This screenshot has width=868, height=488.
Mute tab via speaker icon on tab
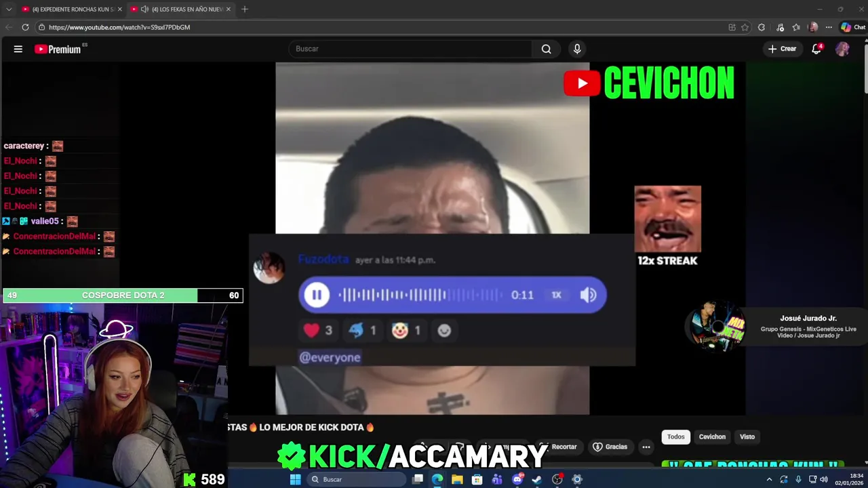click(144, 9)
